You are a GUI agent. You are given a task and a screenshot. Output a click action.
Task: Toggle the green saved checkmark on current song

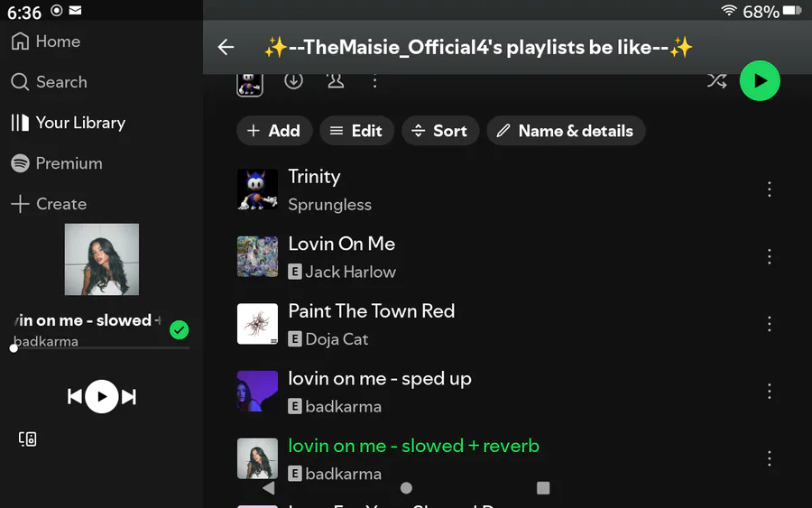[180, 330]
